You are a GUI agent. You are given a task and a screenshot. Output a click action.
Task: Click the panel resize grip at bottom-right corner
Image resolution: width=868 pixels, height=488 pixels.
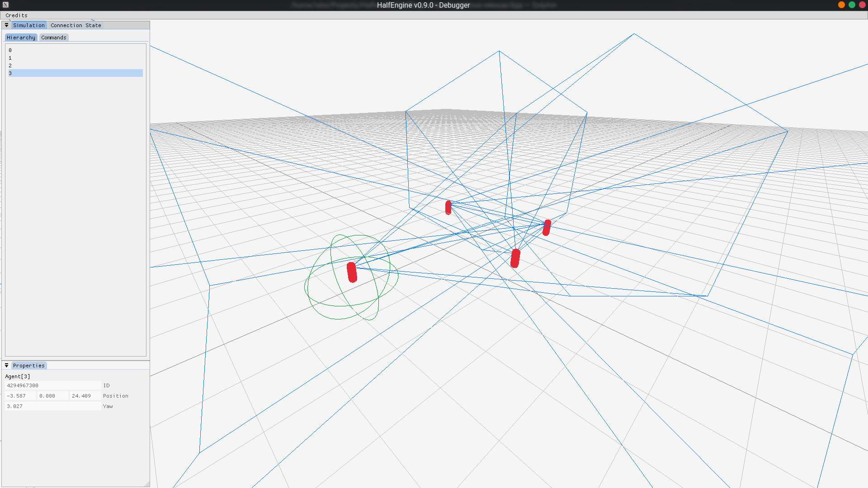click(x=147, y=484)
